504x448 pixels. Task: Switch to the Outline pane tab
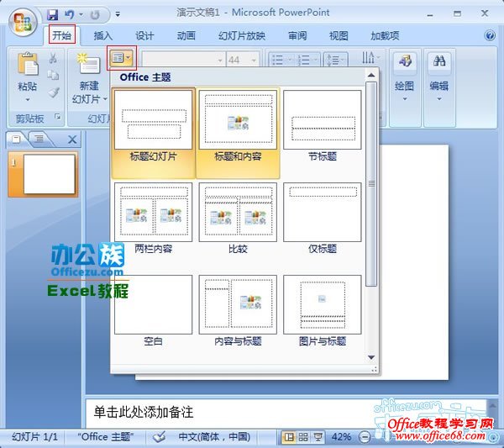39,139
